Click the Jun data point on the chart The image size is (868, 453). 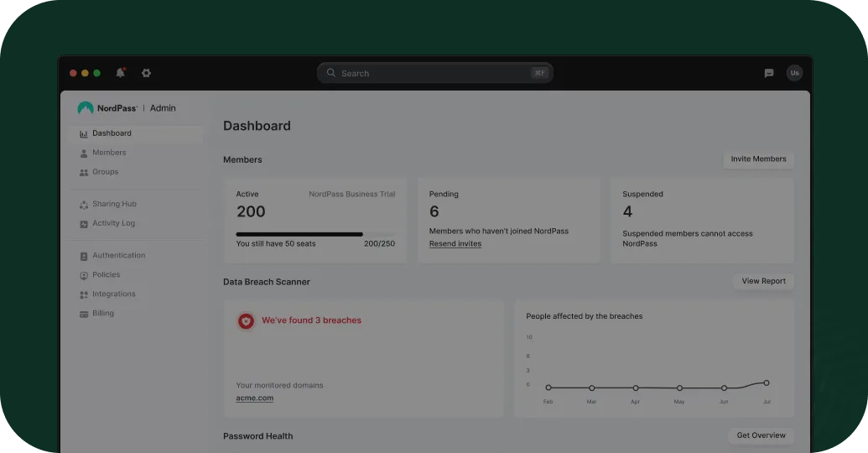(x=724, y=388)
